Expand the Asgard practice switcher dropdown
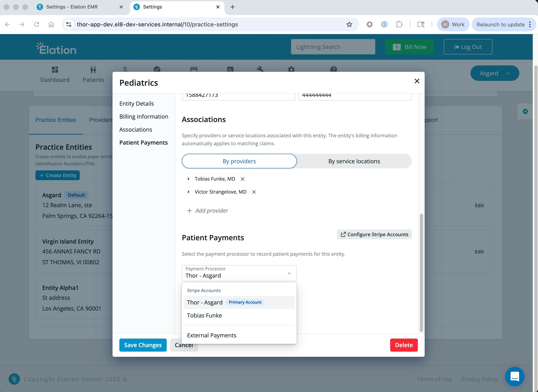The height and width of the screenshot is (392, 538). pyautogui.click(x=494, y=73)
